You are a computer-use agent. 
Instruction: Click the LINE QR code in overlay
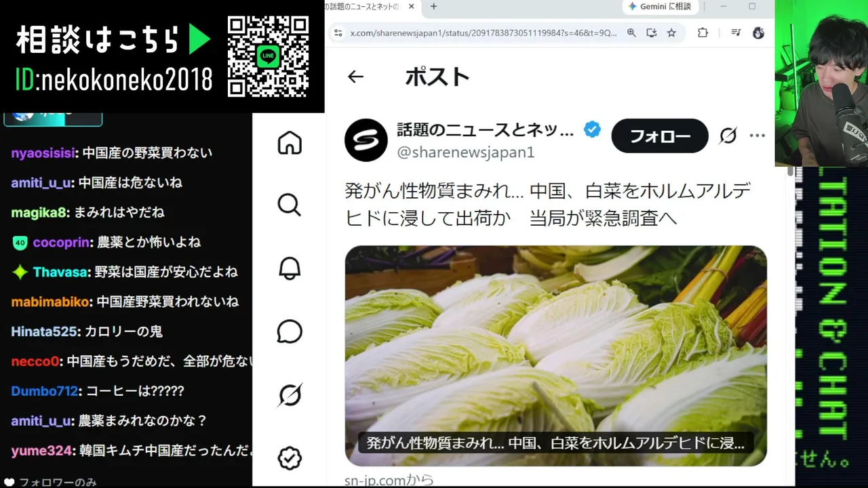click(x=268, y=56)
